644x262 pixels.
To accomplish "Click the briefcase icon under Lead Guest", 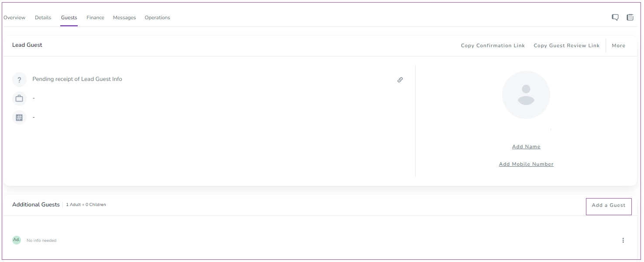I will tap(19, 99).
